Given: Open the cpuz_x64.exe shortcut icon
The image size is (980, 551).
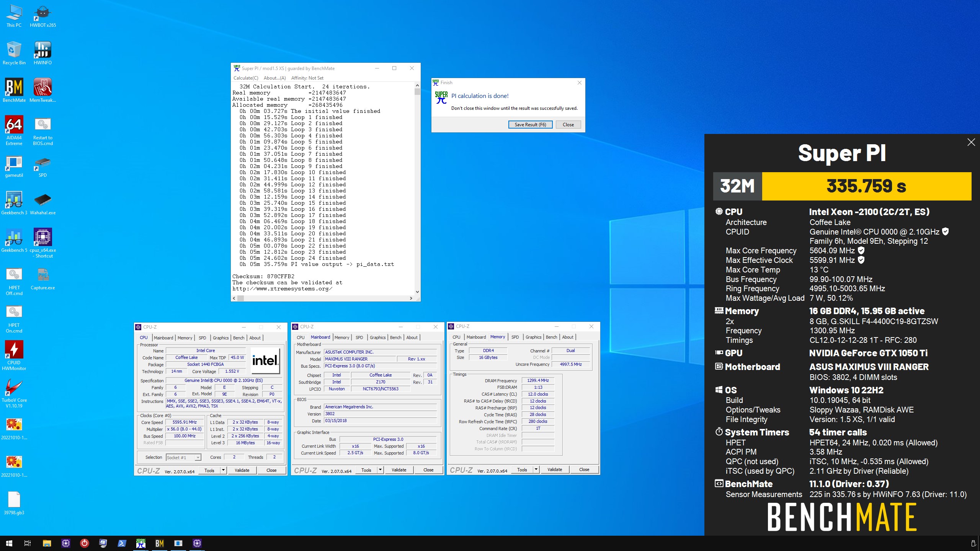Looking at the screenshot, I should [x=42, y=243].
